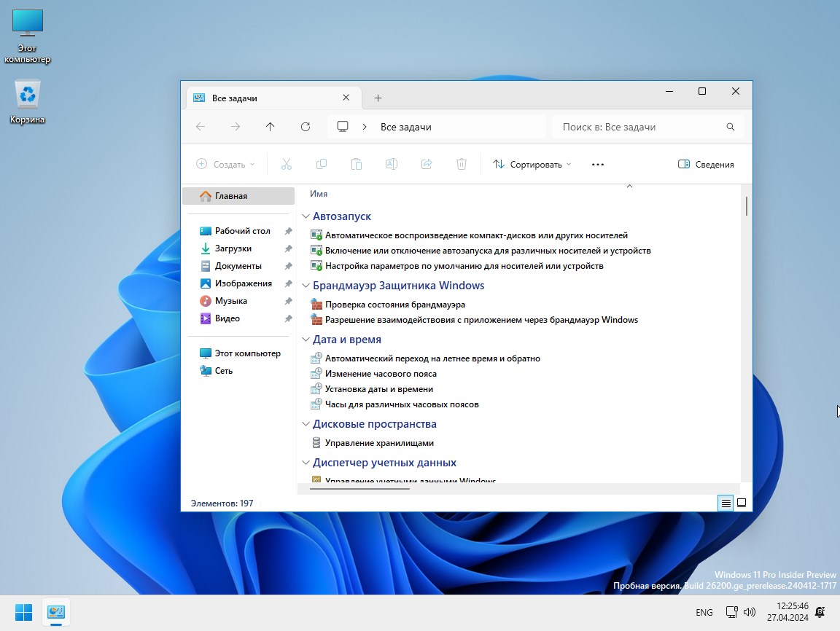Image resolution: width=840 pixels, height=631 pixels.
Task: Select the Этот компьютер desktop icon
Action: pyautogui.click(x=27, y=36)
